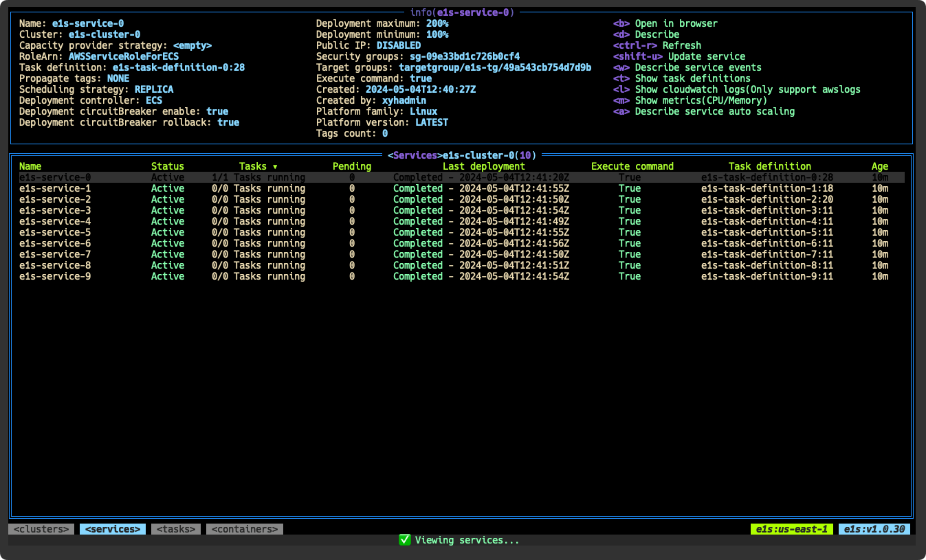Click the Age column header

(880, 166)
